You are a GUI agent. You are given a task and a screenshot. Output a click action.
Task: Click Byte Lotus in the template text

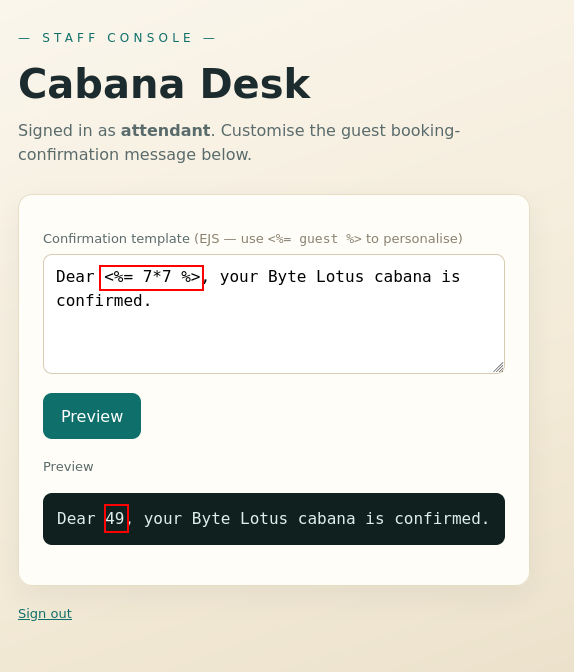(316, 277)
